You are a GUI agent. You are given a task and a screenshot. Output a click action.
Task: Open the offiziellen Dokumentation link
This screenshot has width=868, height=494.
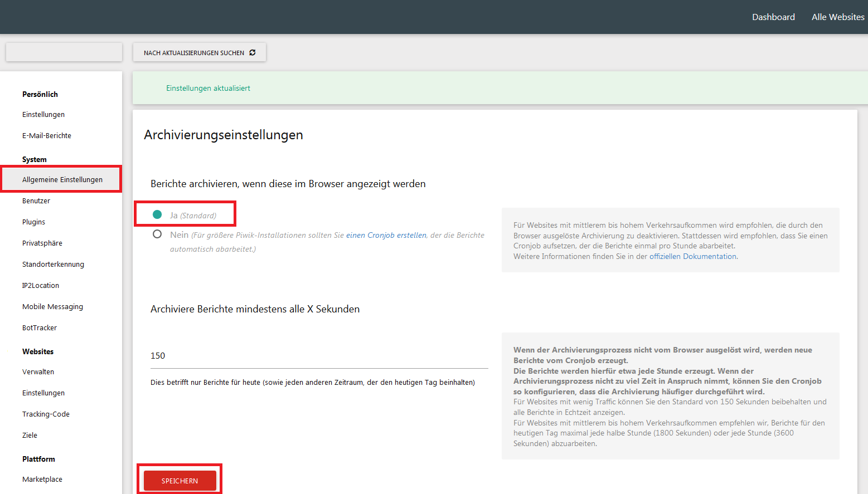[x=693, y=256]
